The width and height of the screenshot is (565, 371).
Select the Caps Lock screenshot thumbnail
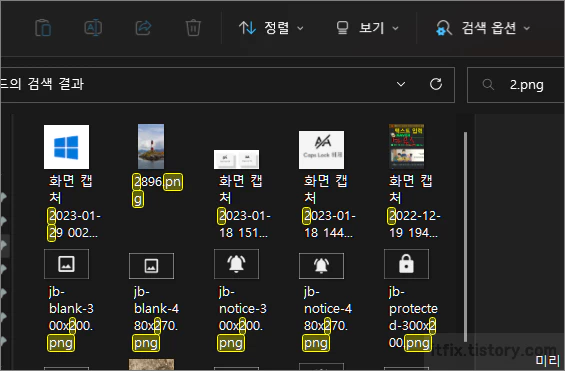(x=321, y=150)
